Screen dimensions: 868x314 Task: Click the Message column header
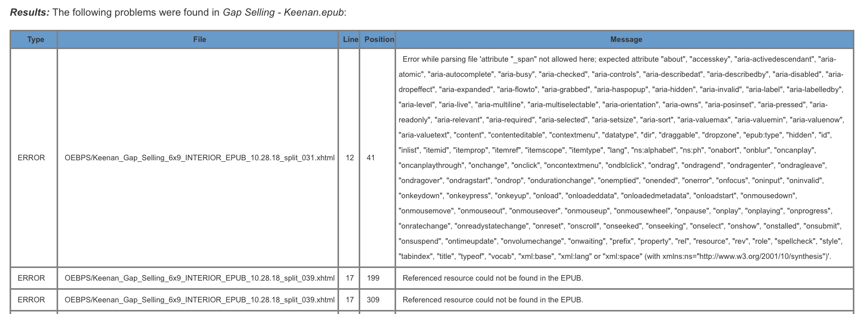(x=626, y=39)
